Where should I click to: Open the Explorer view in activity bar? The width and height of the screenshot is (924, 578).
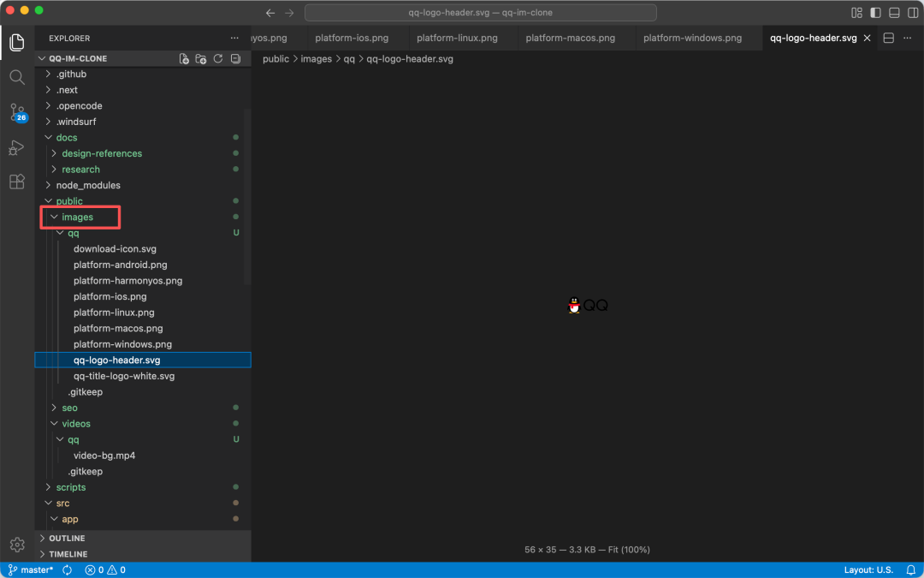(x=17, y=42)
